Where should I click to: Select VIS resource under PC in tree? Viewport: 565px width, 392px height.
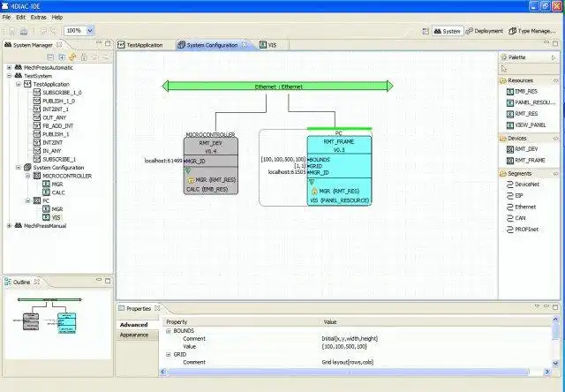click(x=56, y=217)
